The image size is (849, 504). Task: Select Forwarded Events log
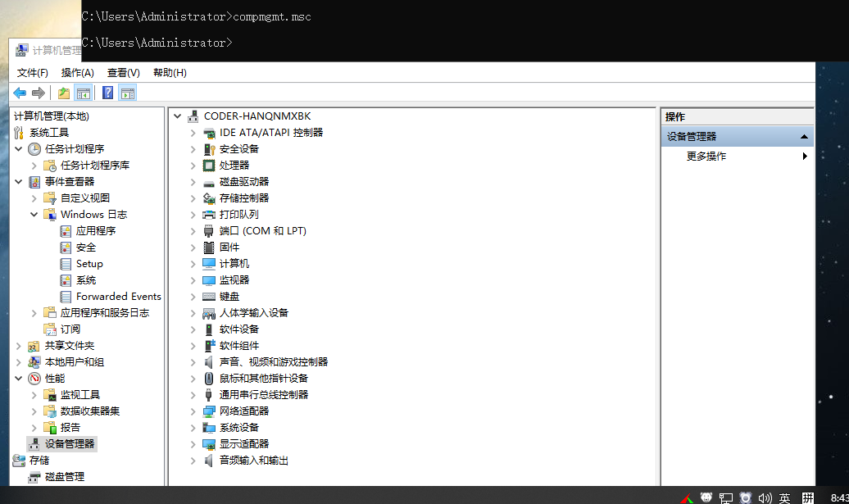(119, 297)
